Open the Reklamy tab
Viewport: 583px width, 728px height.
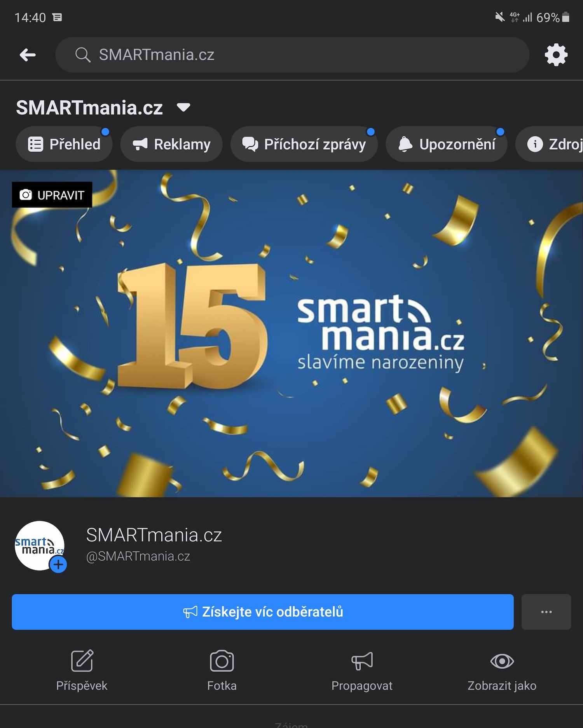[171, 144]
